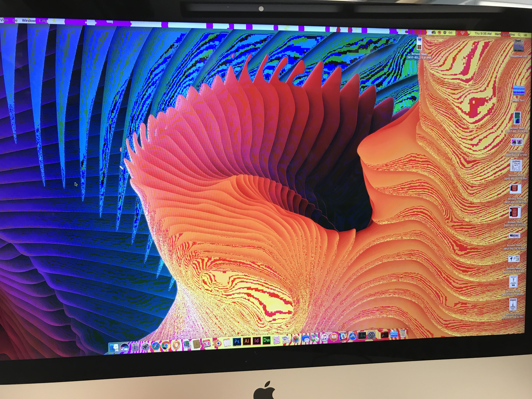Click the glasses icon in menu bar
Viewport: 532px width, 399px height.
pos(450,33)
